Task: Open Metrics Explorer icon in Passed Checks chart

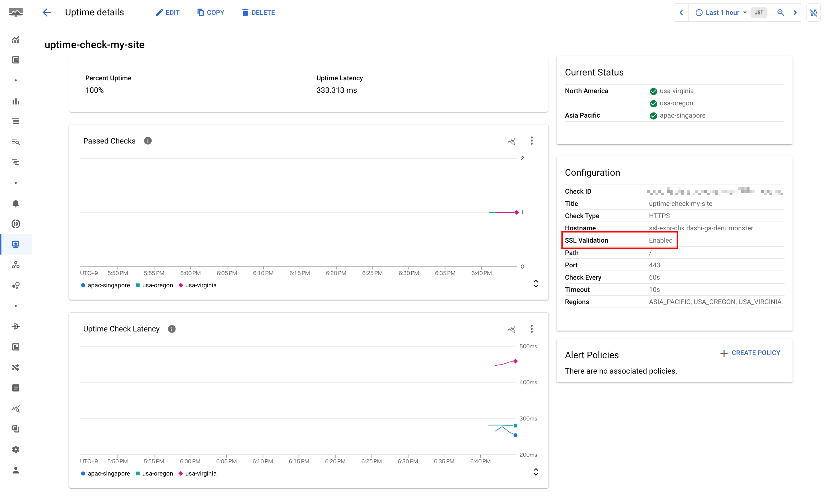Action: tap(511, 141)
